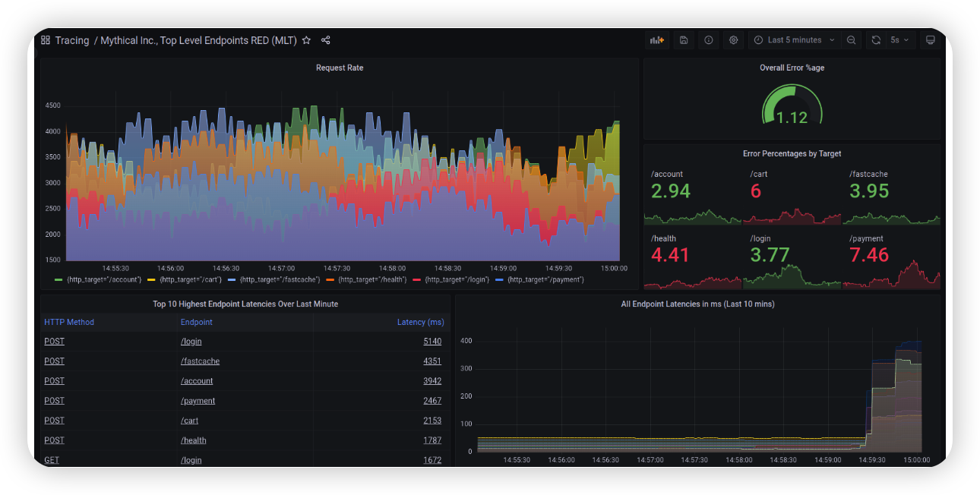This screenshot has width=980, height=495.
Task: Save the dashboard
Action: point(684,40)
